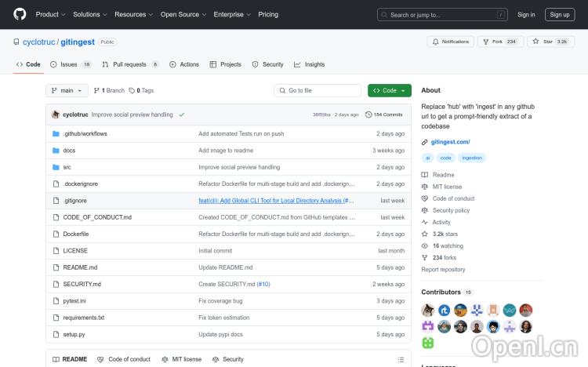Screen dimensions: 588x367
Task: Click the green checkmark commit status icon
Action: (182, 114)
